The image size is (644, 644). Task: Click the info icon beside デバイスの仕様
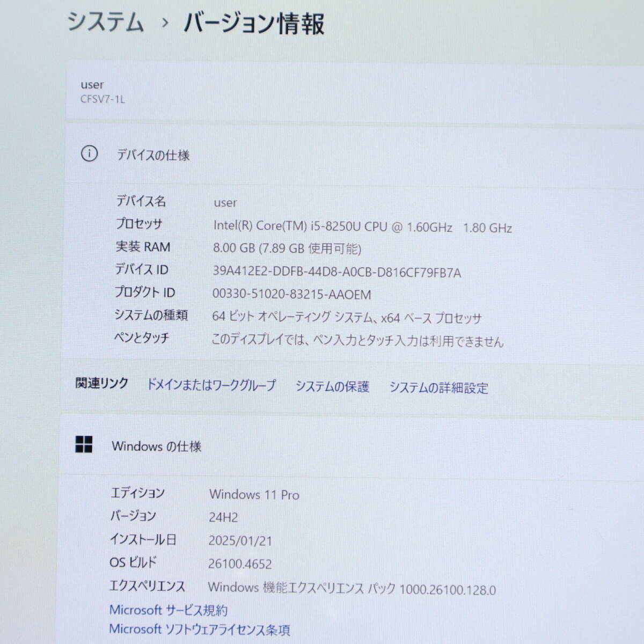[x=89, y=154]
